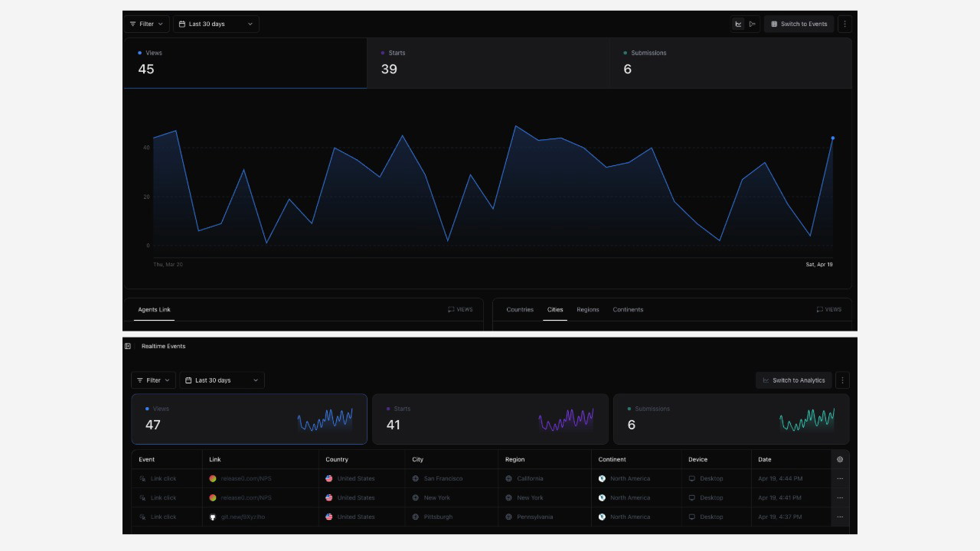Select the Starts metric card showing 39
The image size is (980, 551).
tap(488, 63)
